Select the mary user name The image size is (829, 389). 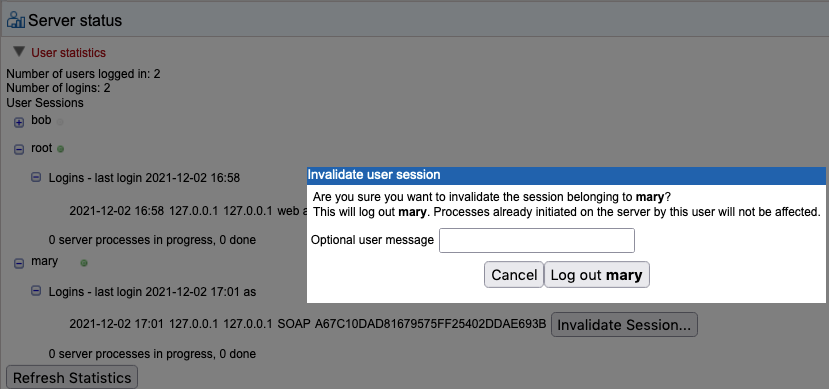pos(44,262)
